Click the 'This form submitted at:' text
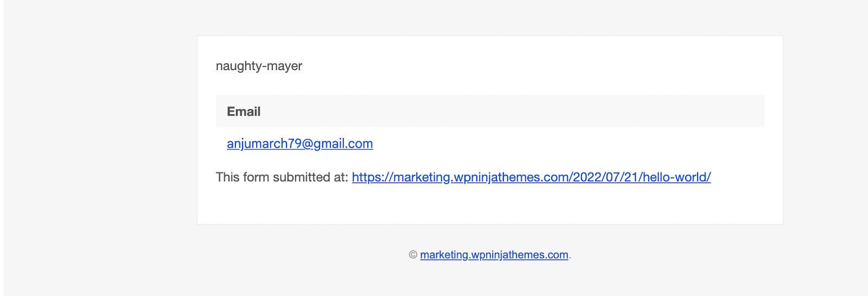This screenshot has width=868, height=296. coord(282,177)
